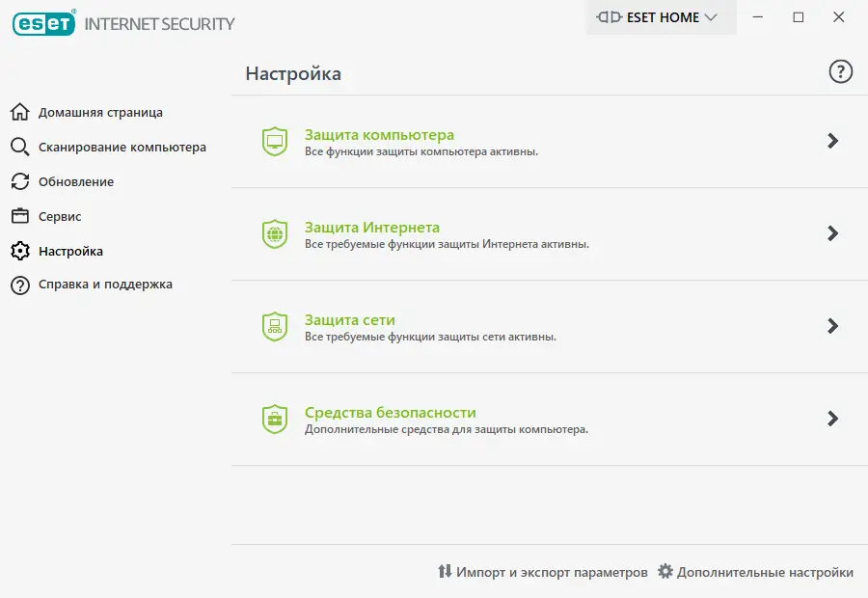This screenshot has width=868, height=598.
Task: Select the magnifier icon for Сканирование компьютера
Action: tap(22, 147)
